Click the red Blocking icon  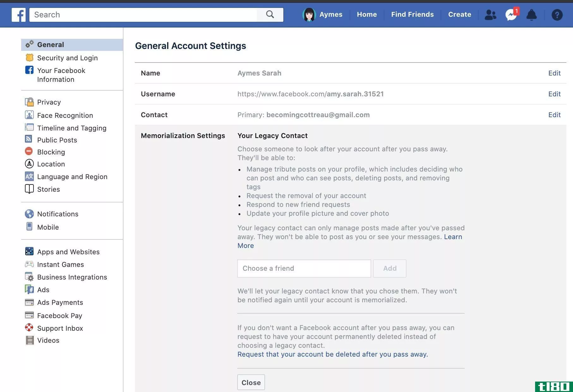29,151
